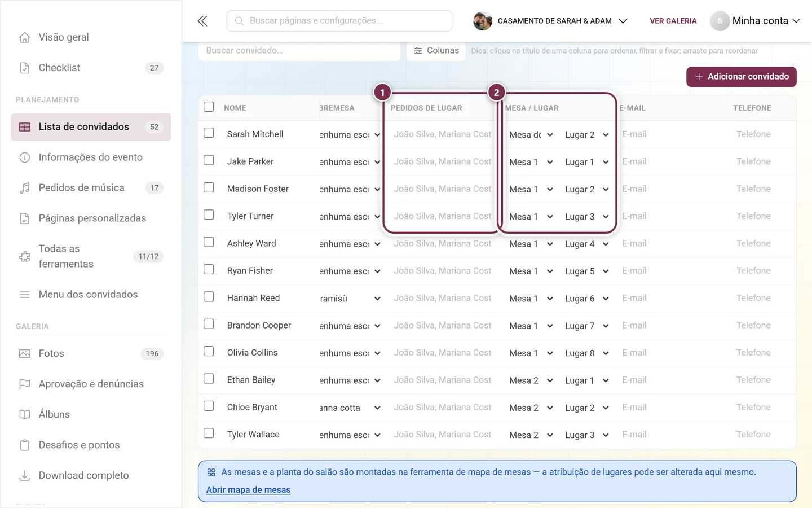Follow the Abrir mapa de mesas link
The width and height of the screenshot is (812, 508).
tap(248, 490)
